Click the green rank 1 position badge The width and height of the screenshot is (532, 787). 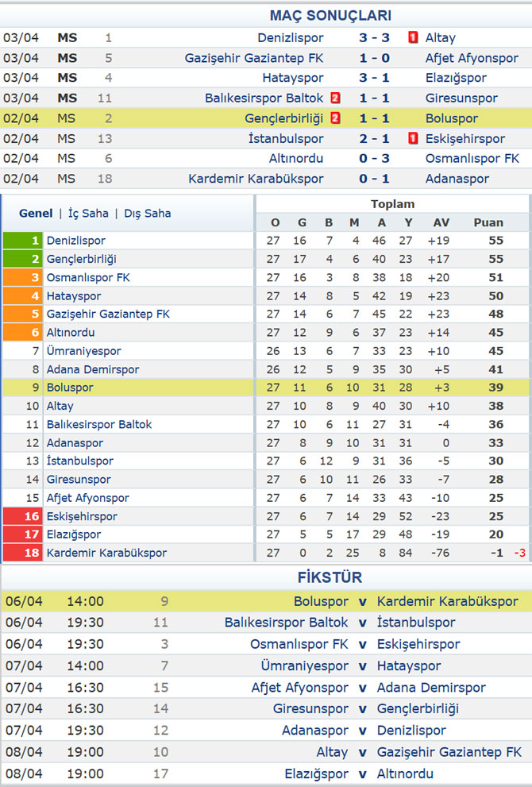tap(22, 241)
